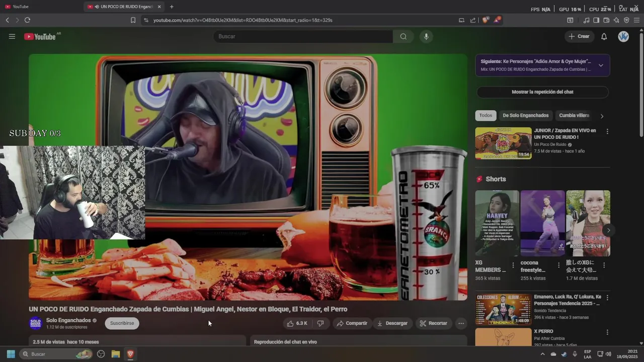Click the Recortar clip button
The width and height of the screenshot is (644, 362).
click(x=434, y=323)
